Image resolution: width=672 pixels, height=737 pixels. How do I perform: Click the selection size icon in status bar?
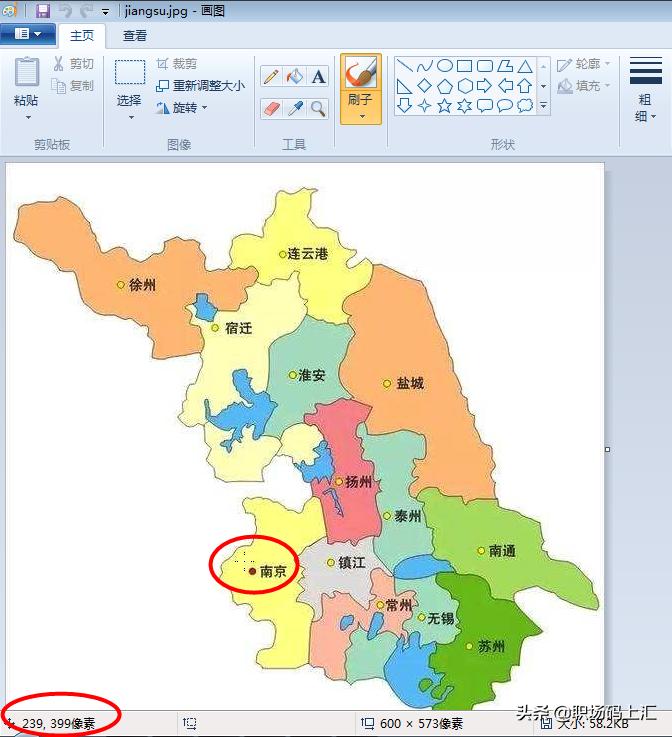click(x=189, y=723)
